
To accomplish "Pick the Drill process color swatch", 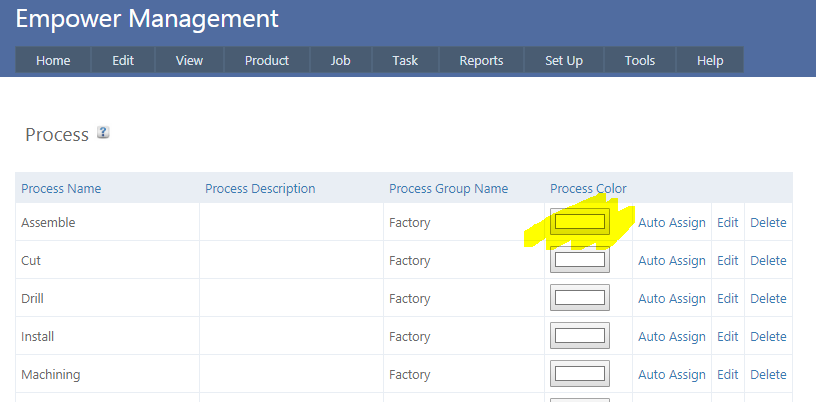I will coord(580,298).
